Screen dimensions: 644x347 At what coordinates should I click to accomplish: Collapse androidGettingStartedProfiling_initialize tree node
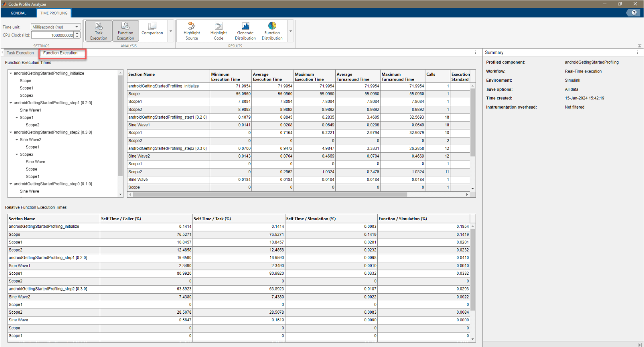pyautogui.click(x=11, y=73)
